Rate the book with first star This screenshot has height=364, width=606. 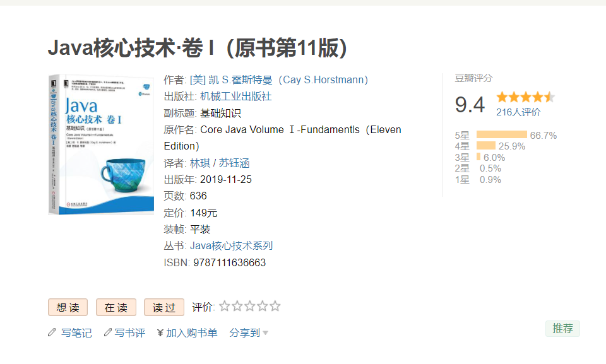pos(225,307)
